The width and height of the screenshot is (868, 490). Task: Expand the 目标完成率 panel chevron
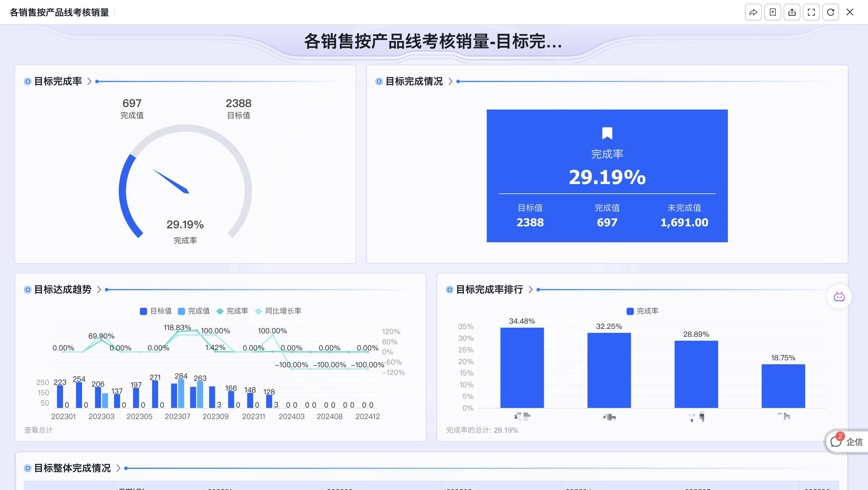coord(89,81)
